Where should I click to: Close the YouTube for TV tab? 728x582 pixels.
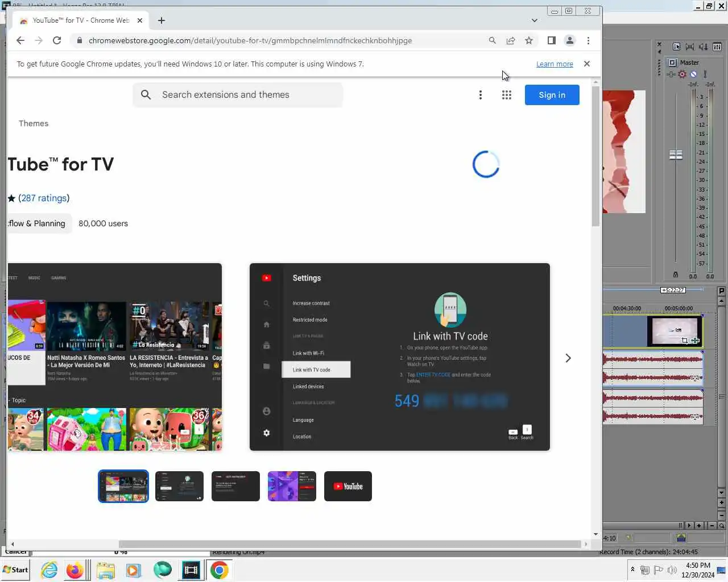pyautogui.click(x=140, y=20)
